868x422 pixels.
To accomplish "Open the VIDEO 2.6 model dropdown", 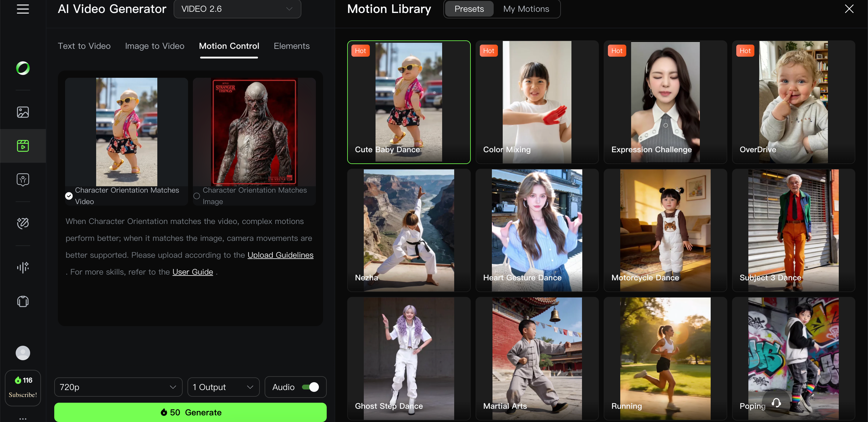I will (237, 9).
